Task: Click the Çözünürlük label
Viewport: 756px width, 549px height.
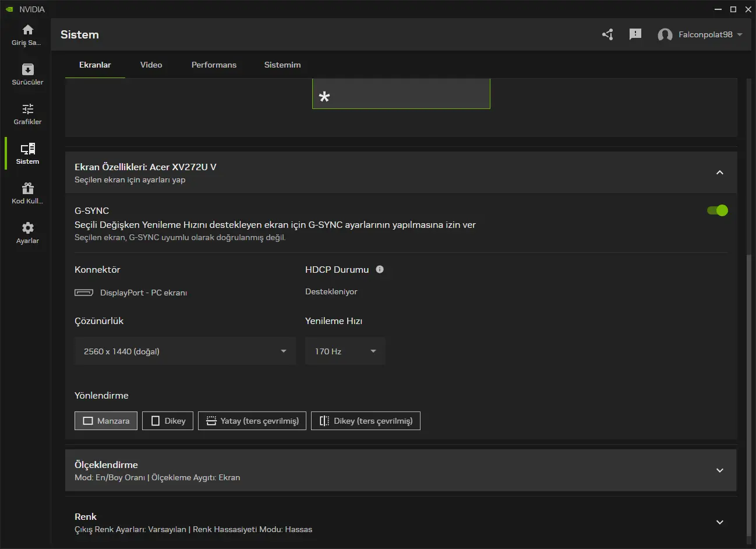Action: click(x=99, y=321)
